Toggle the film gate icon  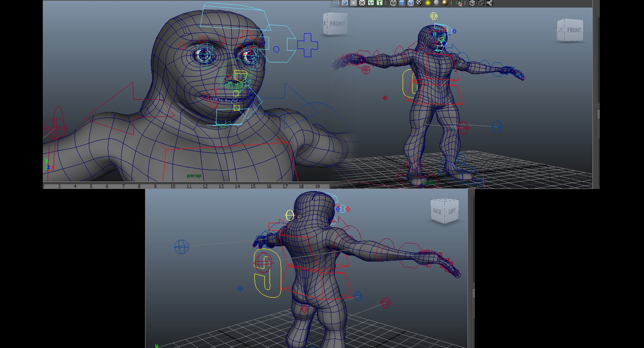336,3
